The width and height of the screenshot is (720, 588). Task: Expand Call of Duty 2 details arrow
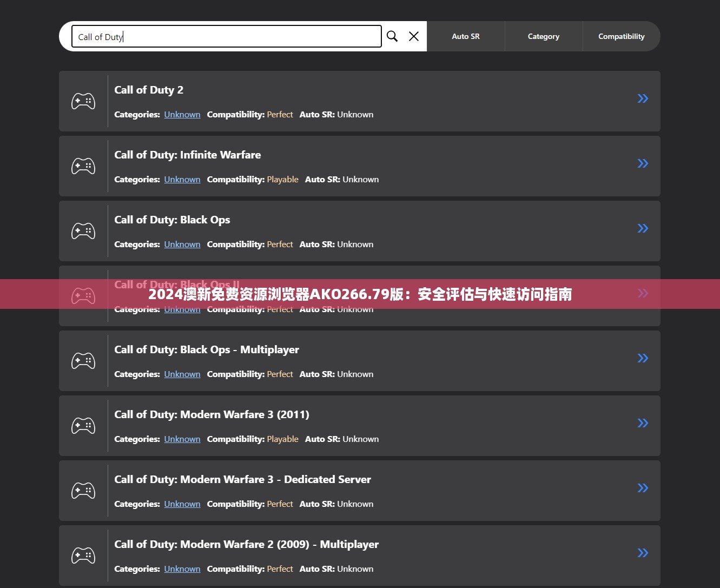click(643, 98)
